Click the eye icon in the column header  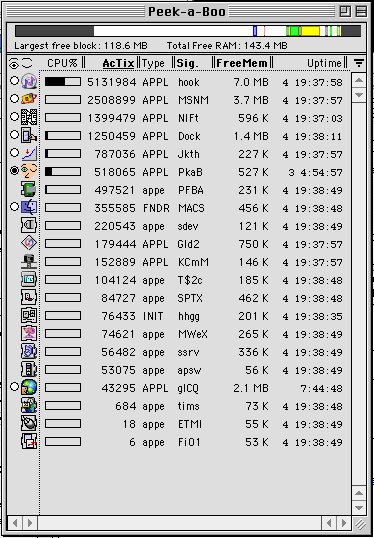pyautogui.click(x=14, y=63)
